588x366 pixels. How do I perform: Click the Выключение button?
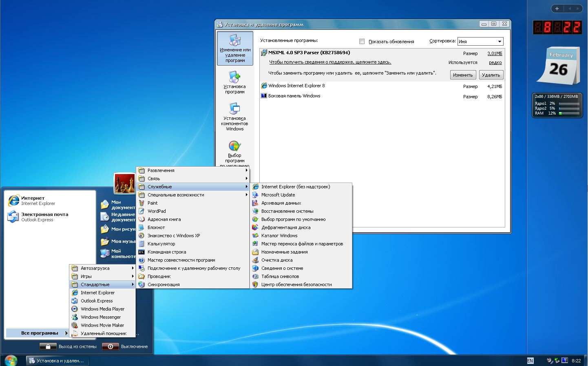point(125,346)
